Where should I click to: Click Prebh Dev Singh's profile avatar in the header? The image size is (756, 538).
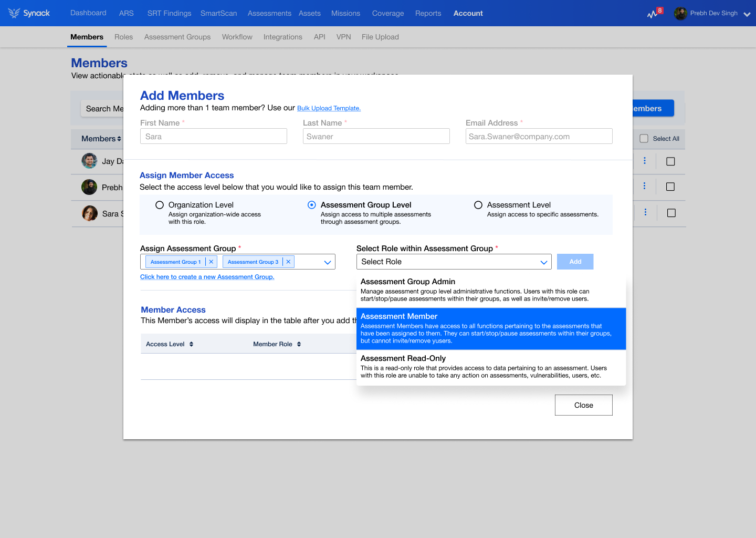click(x=680, y=13)
